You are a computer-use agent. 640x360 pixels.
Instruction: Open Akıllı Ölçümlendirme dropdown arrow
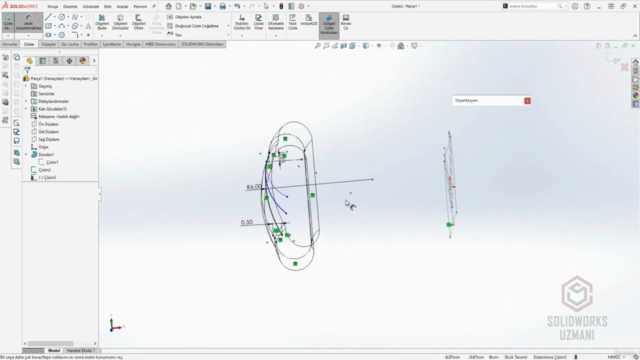(29, 36)
